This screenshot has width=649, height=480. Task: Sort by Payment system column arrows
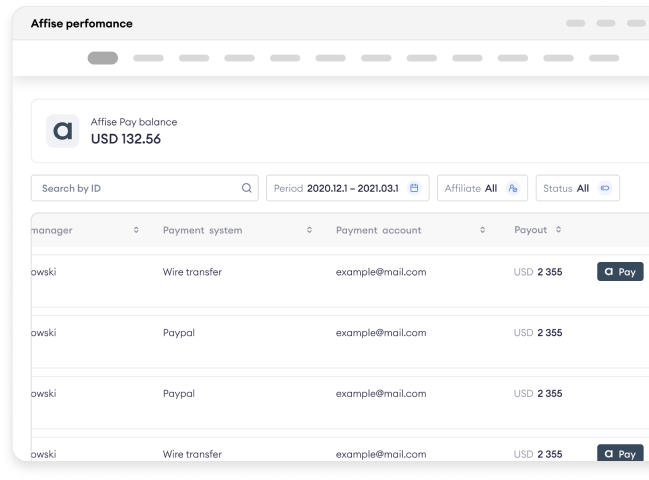click(x=309, y=230)
